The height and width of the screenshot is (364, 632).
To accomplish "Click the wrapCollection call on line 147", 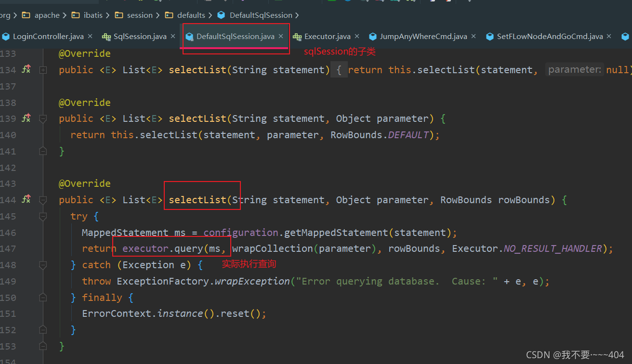I will tap(273, 248).
